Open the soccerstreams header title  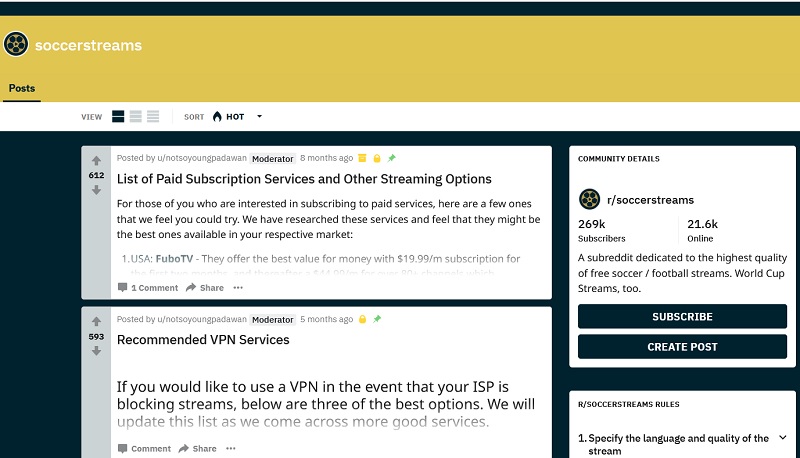(88, 45)
